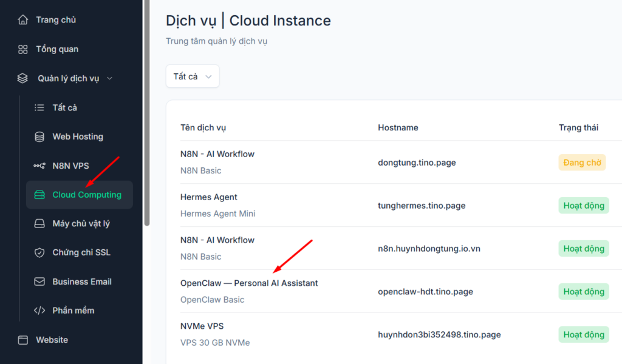The image size is (622, 364).
Task: Open the Hermes Agent service
Action: (x=209, y=197)
